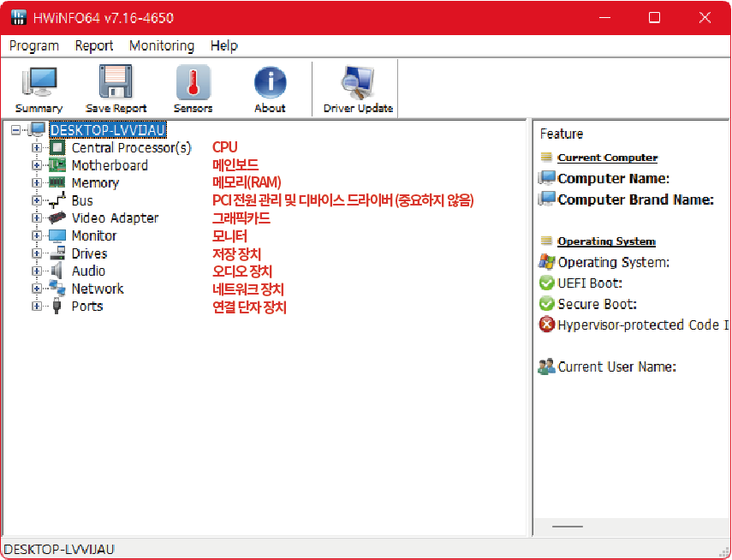Viewport: 732px width, 560px height.
Task: Expand the Ports node
Action: click(37, 306)
